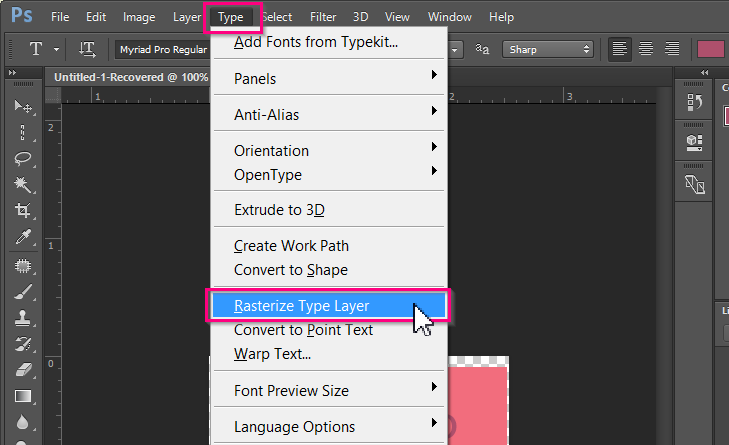Enable left align text
Viewport: 729px width, 445px height.
pos(621,49)
